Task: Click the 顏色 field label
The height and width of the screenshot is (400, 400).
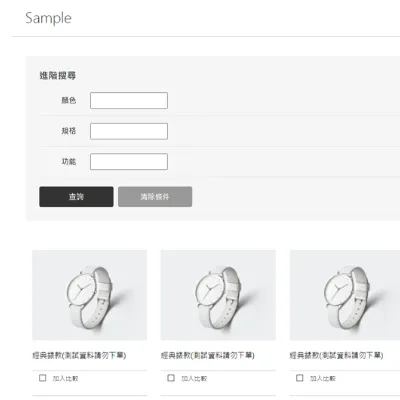Action: click(x=69, y=100)
